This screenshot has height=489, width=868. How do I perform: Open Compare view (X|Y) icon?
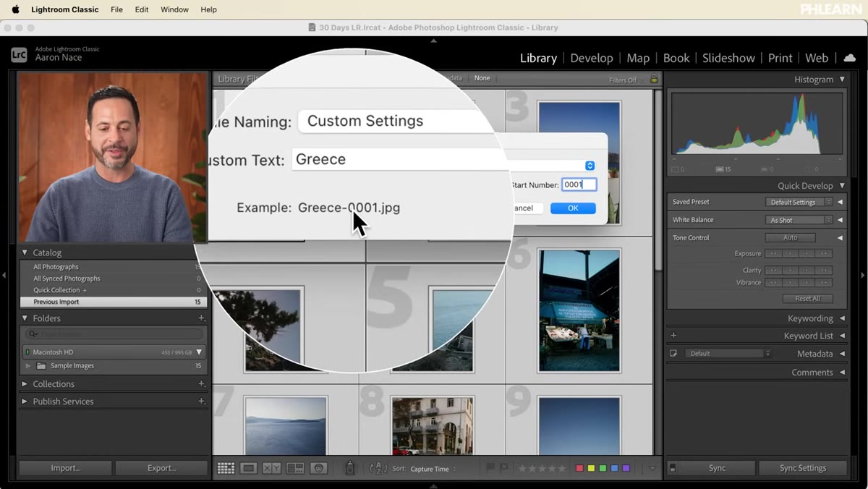click(x=271, y=468)
